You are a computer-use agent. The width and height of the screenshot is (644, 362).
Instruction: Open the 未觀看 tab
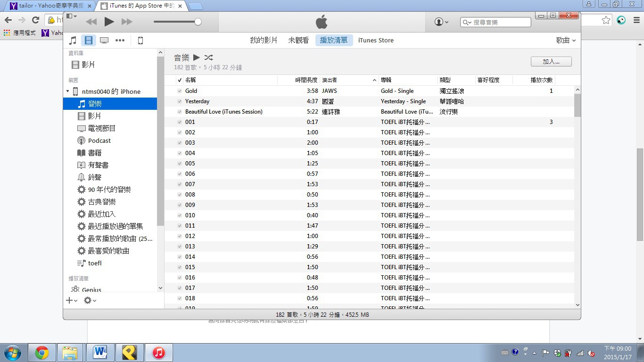298,40
